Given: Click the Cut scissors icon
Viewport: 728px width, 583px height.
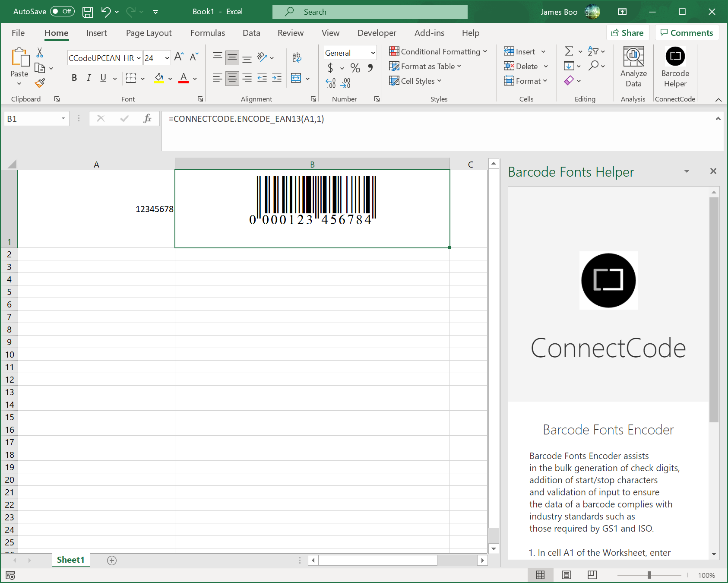Looking at the screenshot, I should coord(40,53).
